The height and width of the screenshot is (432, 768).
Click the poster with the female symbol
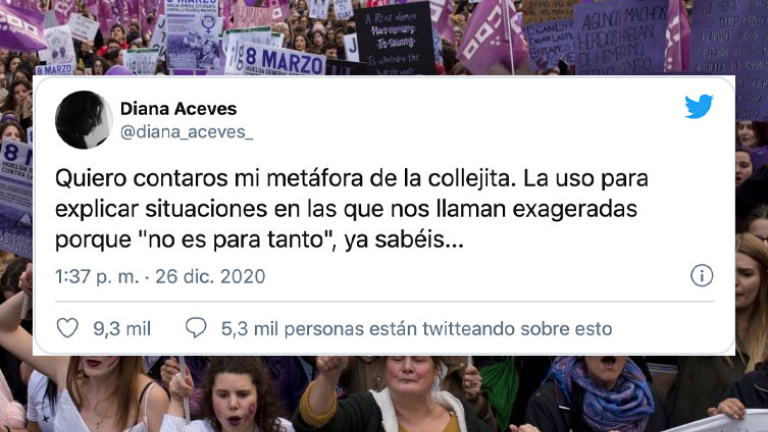point(192,34)
